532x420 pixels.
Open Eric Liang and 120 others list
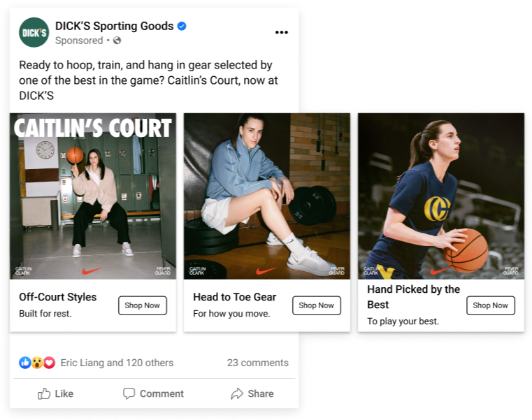click(117, 363)
